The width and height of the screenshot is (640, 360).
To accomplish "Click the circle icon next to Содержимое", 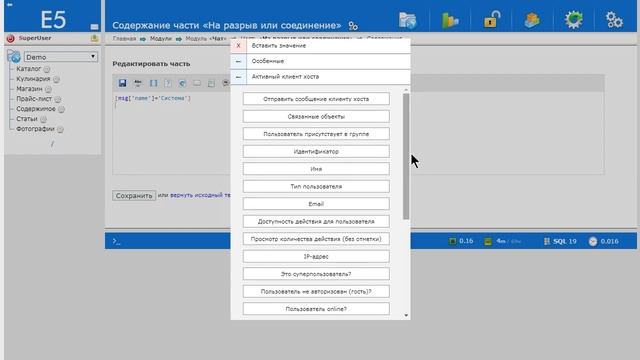I will click(x=61, y=109).
